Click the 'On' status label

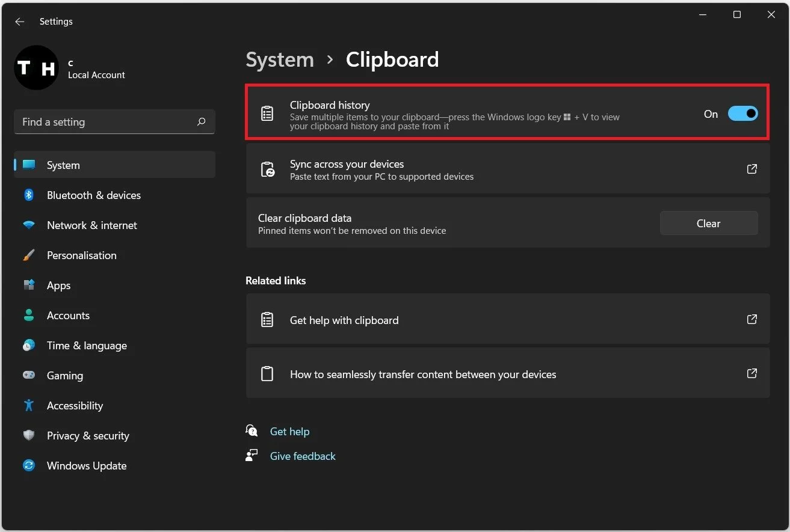pyautogui.click(x=711, y=114)
